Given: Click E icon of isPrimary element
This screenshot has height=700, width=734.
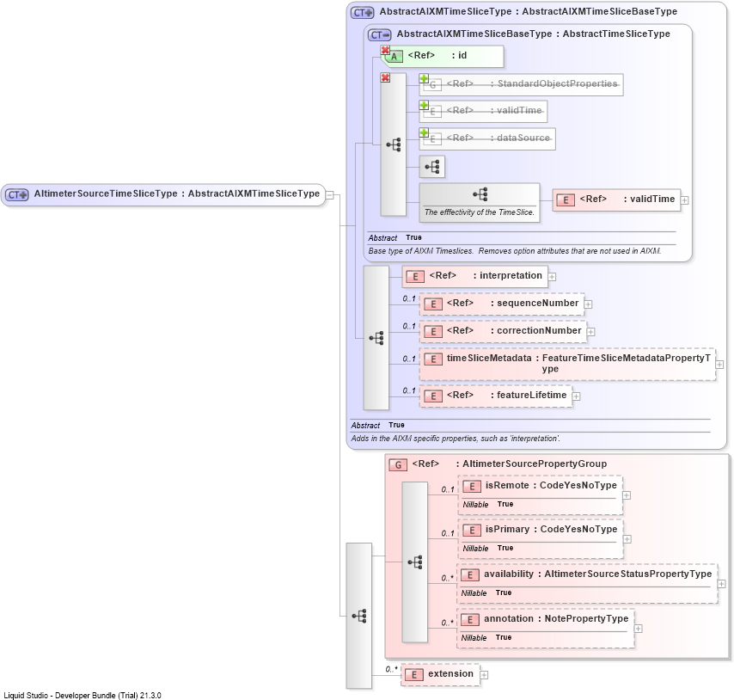Looking at the screenshot, I should [472, 531].
